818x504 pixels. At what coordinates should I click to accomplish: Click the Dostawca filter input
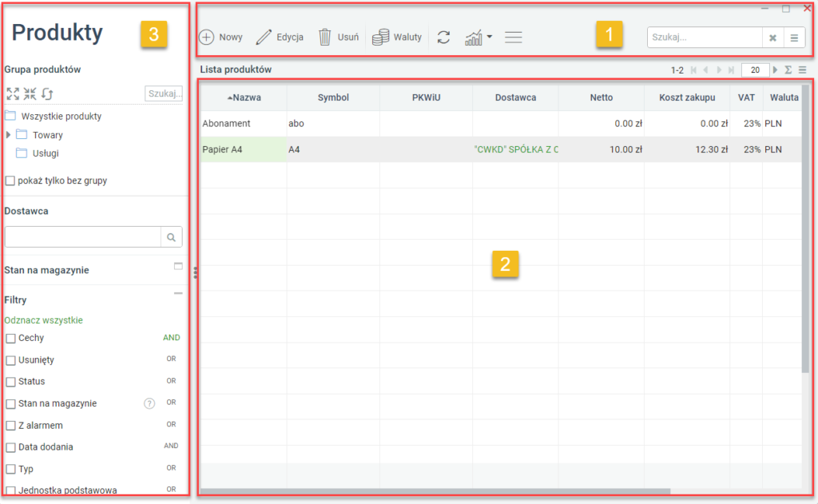(x=83, y=237)
